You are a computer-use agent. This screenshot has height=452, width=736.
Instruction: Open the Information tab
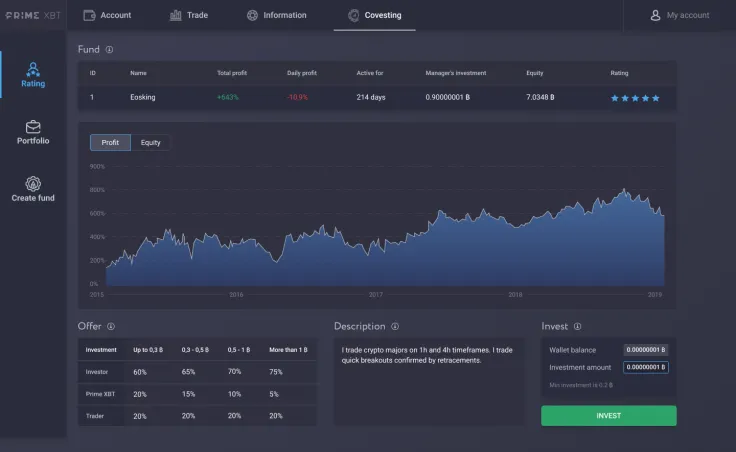[277, 15]
